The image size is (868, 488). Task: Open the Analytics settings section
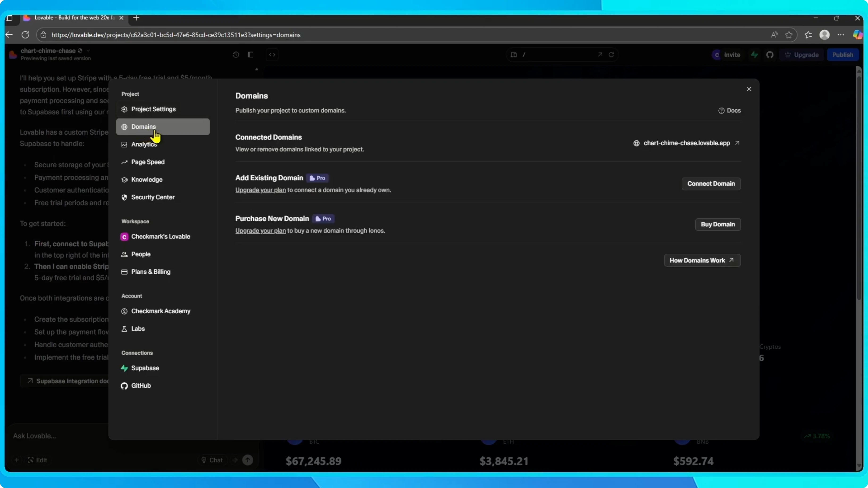pos(163,145)
